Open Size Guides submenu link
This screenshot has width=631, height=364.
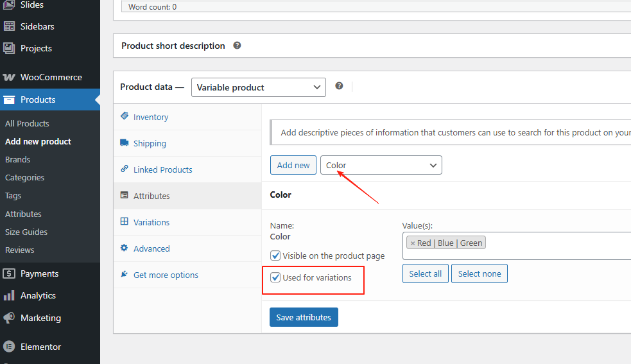coord(26,232)
